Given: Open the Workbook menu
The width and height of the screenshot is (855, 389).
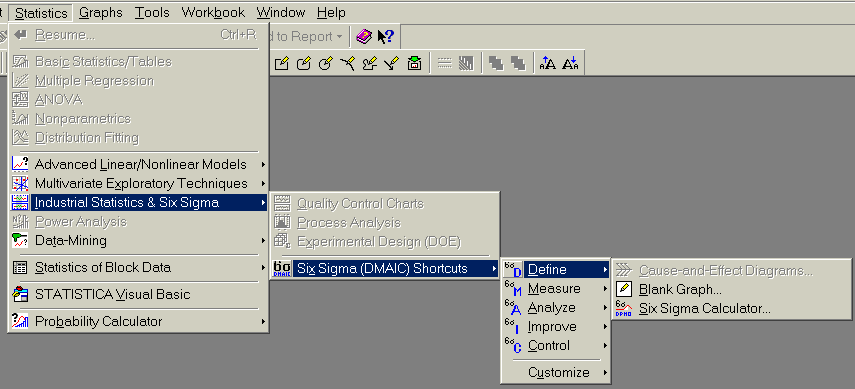Looking at the screenshot, I should (213, 13).
